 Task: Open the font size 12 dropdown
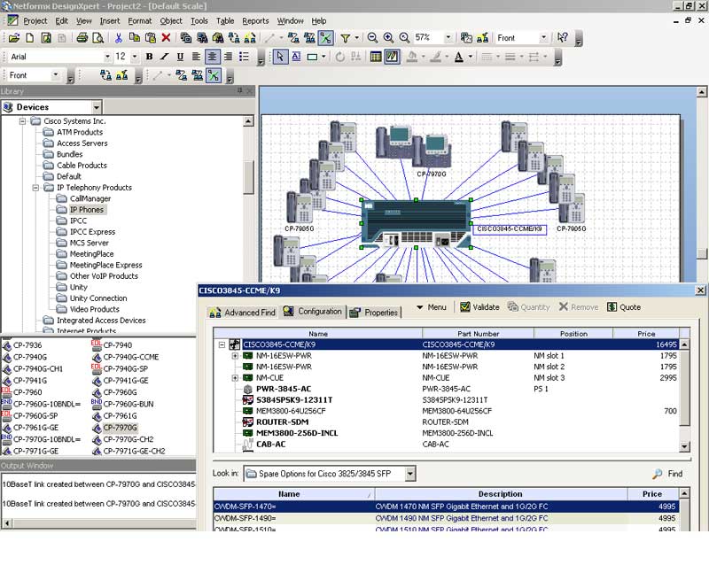[135, 57]
